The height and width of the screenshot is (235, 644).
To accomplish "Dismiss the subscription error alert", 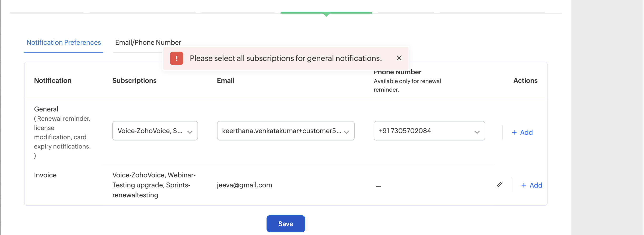I will pyautogui.click(x=399, y=58).
